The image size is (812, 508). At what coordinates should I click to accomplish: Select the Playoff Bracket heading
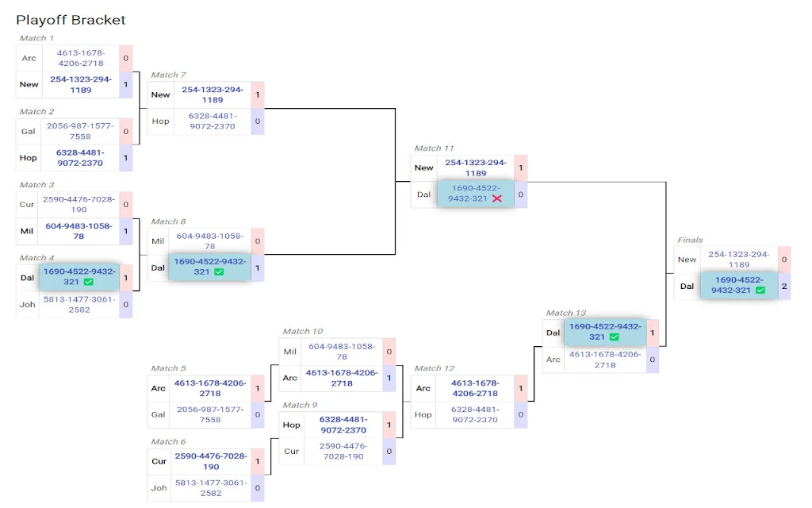(x=71, y=20)
